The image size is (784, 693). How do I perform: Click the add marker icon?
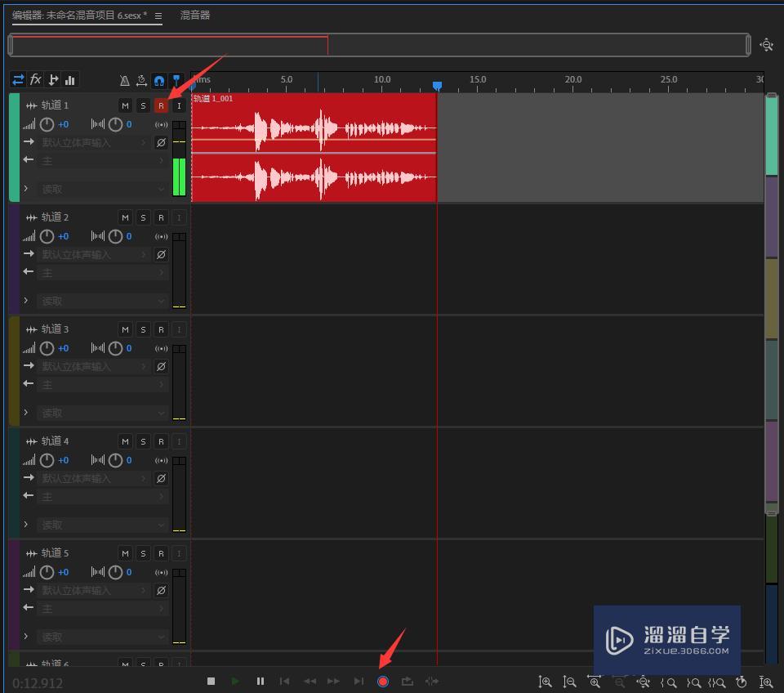(x=176, y=79)
